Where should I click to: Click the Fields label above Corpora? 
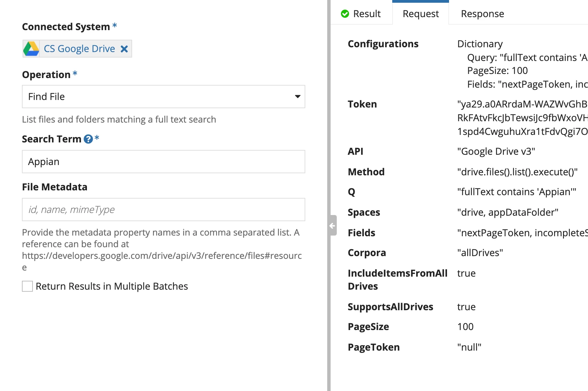coord(361,233)
